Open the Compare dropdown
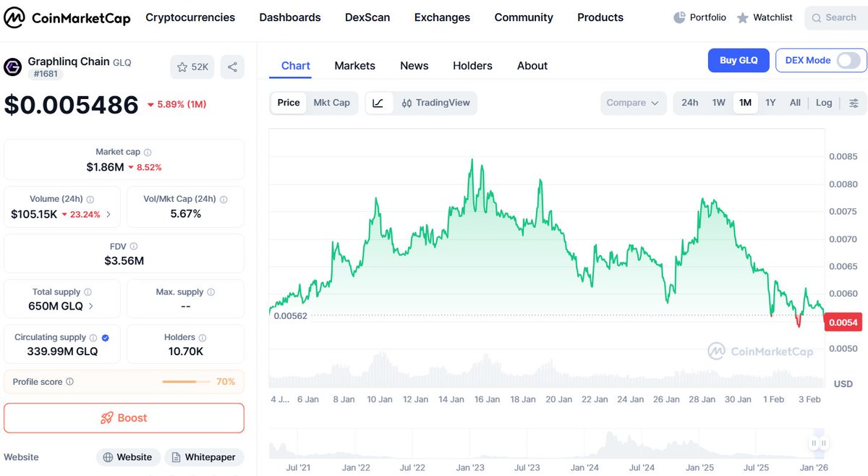 point(633,103)
